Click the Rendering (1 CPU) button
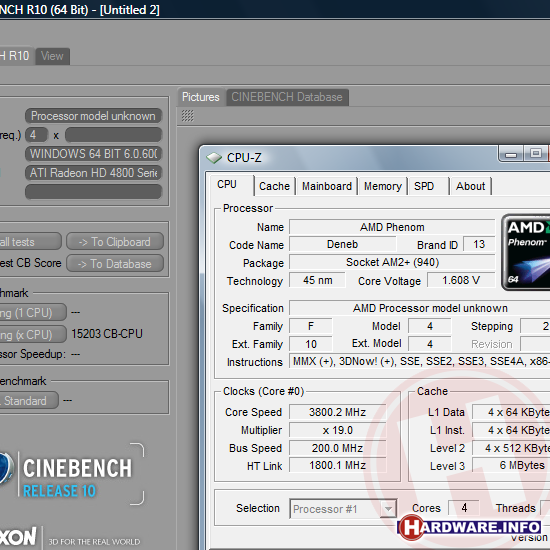The width and height of the screenshot is (550, 550). 33,313
